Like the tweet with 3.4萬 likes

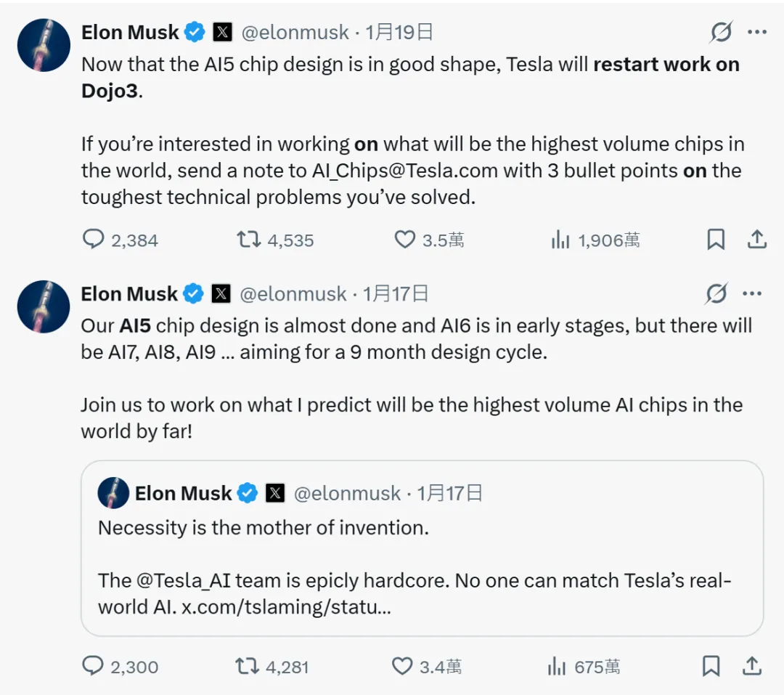pos(402,666)
